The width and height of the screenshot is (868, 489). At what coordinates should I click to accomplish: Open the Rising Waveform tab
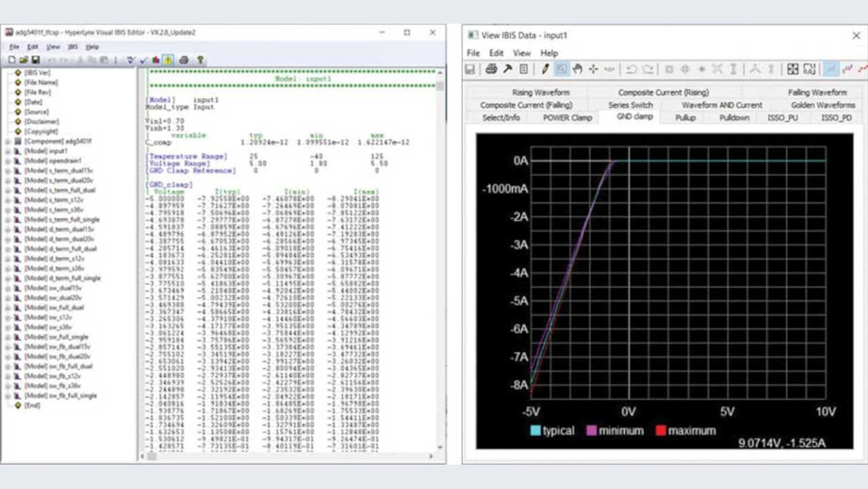pyautogui.click(x=540, y=92)
